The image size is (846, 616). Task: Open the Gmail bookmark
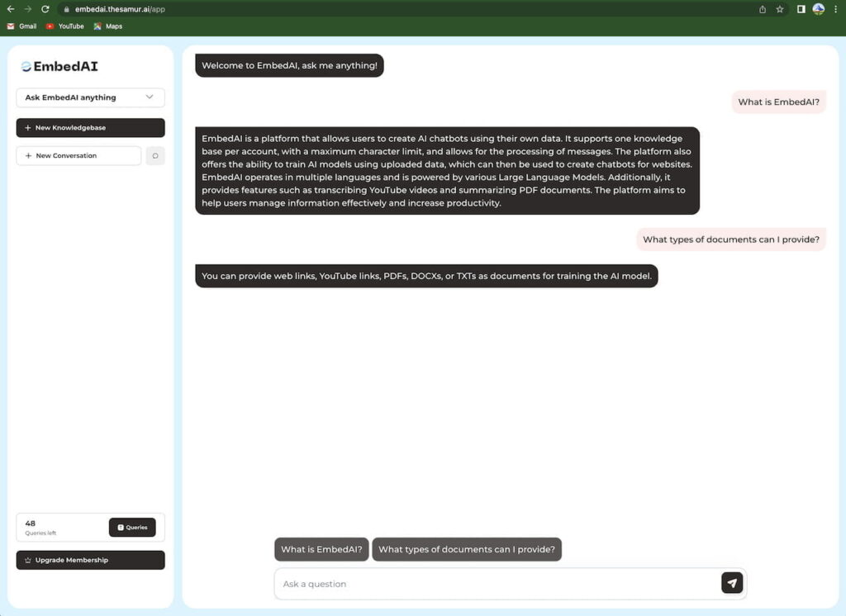21,26
